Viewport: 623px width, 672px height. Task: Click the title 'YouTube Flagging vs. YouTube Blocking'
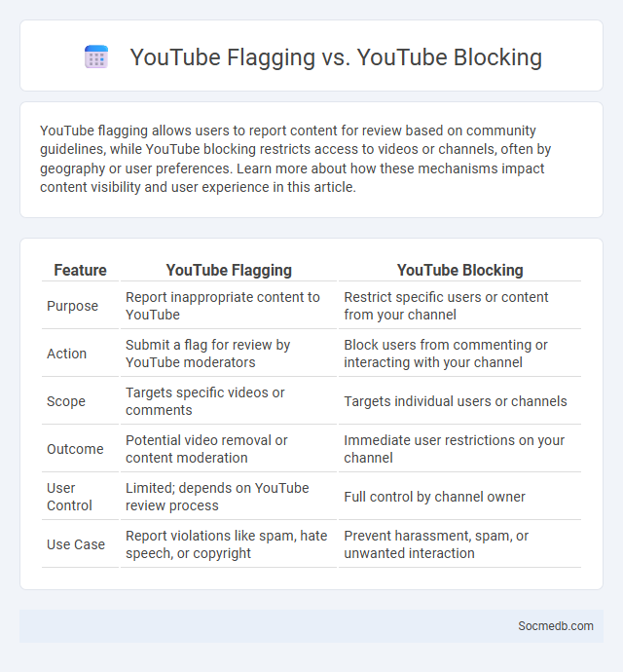[x=336, y=57]
